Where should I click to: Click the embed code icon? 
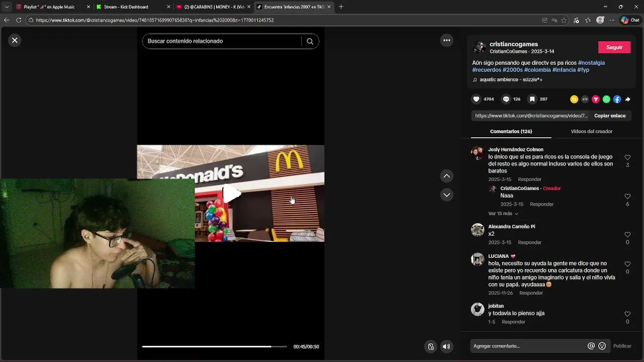(x=585, y=100)
